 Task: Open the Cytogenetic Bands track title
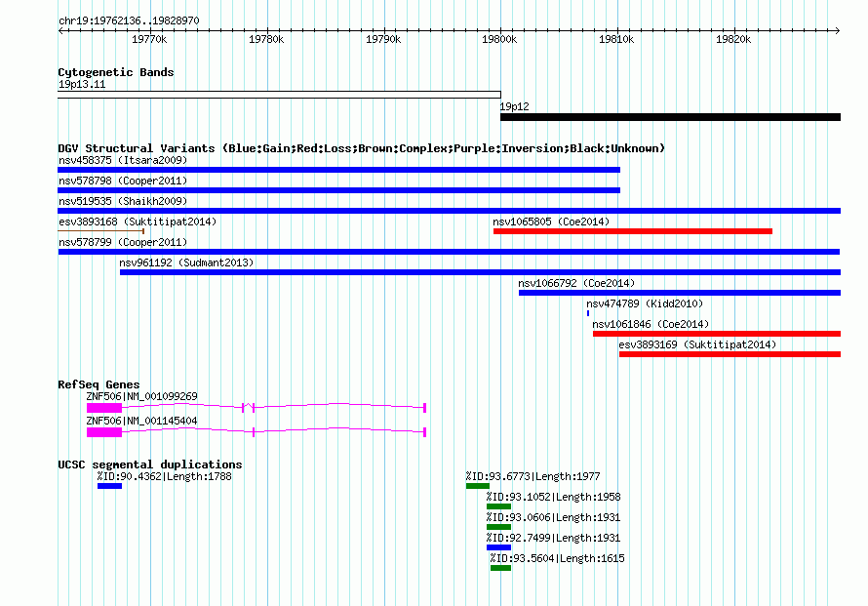pos(116,72)
